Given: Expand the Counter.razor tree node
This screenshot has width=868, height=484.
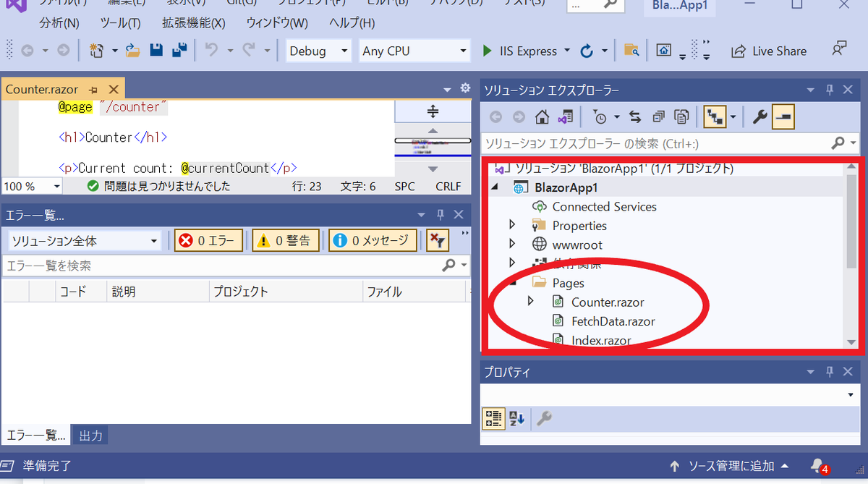Looking at the screenshot, I should (532, 301).
